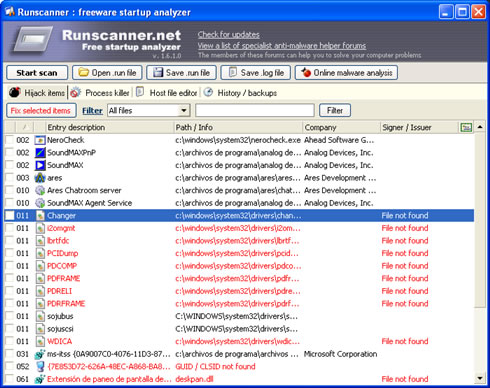Select the GUID / CLSID not found text
Viewport: 490px width, 388px height.
[215, 367]
